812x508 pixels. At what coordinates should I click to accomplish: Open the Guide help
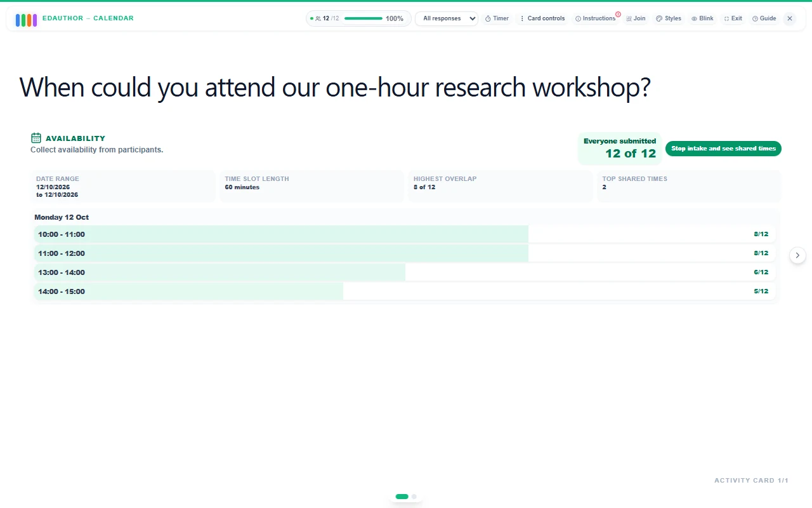764,18
